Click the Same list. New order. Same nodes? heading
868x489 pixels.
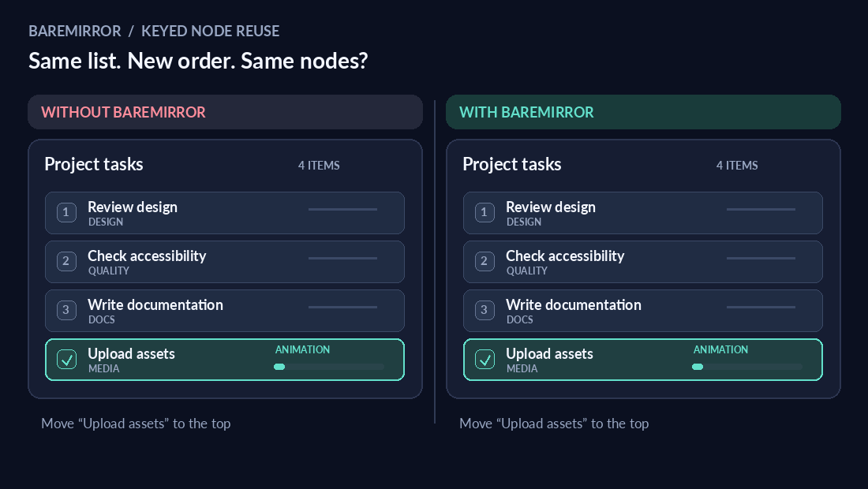(x=198, y=61)
